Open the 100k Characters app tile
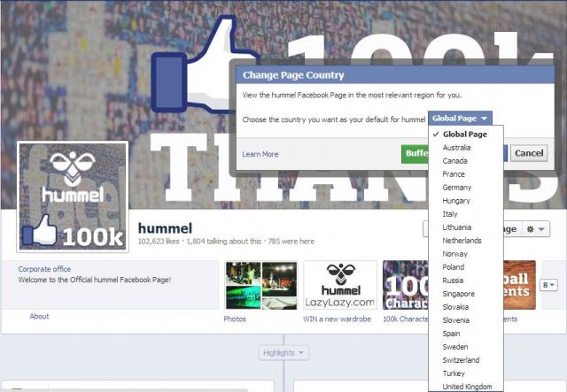Viewport: 567px width, 392px height. tap(406, 286)
